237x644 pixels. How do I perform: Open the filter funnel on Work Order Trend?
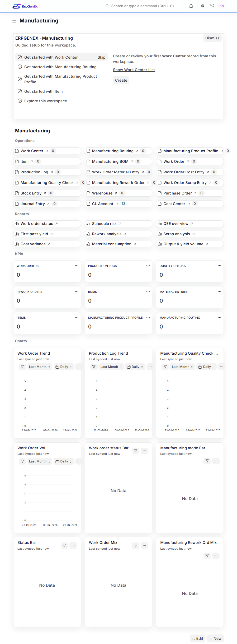[22, 367]
